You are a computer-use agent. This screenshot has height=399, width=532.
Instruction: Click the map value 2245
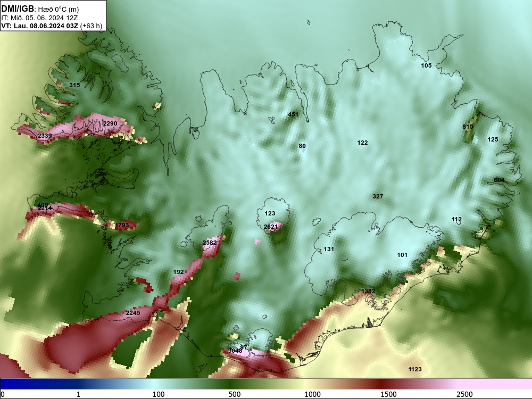133,313
